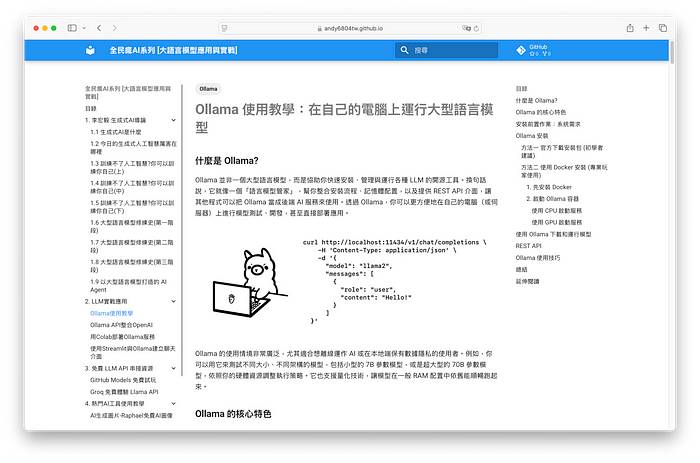Open 1.1 生成式AI是什麼 in sidebar
The height and width of the screenshot is (463, 700).
coord(116,132)
